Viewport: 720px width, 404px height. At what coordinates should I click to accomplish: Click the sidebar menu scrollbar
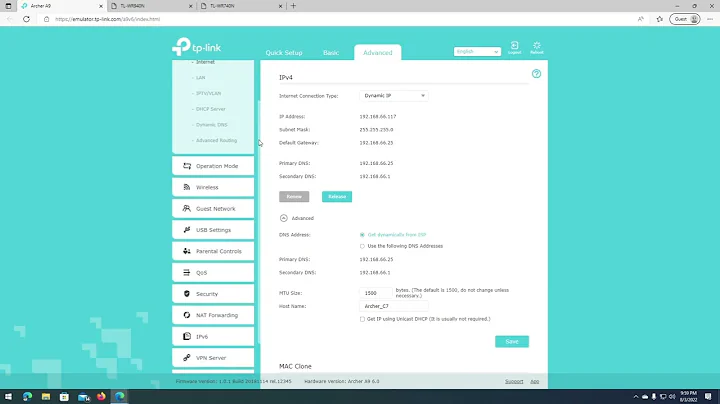(x=259, y=220)
